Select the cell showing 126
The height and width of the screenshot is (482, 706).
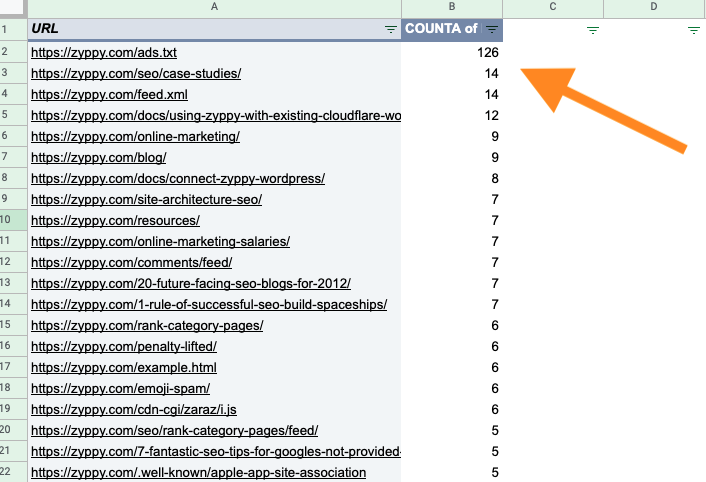pos(452,53)
